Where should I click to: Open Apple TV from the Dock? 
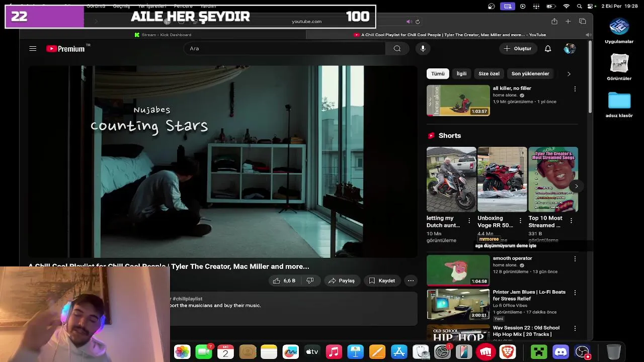[x=312, y=351]
